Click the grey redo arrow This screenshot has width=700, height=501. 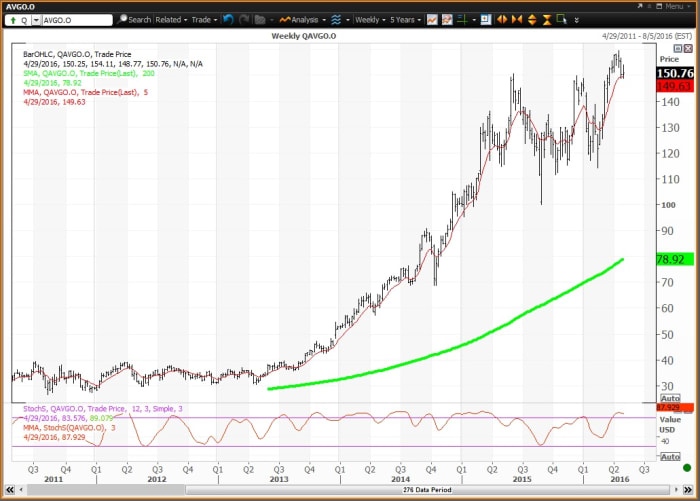pos(244,19)
